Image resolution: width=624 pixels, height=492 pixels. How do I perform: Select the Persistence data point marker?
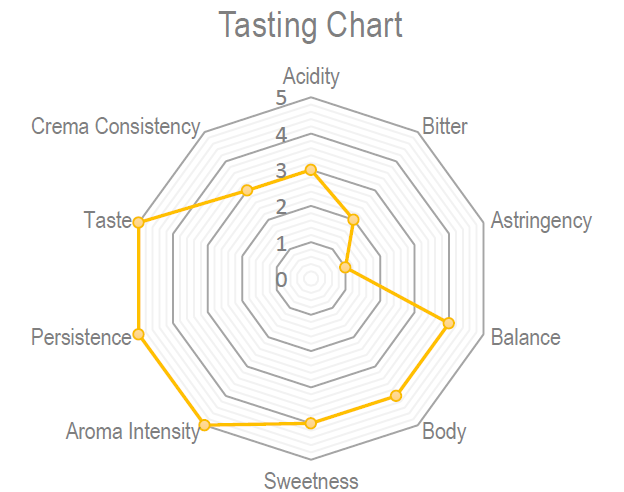point(138,334)
